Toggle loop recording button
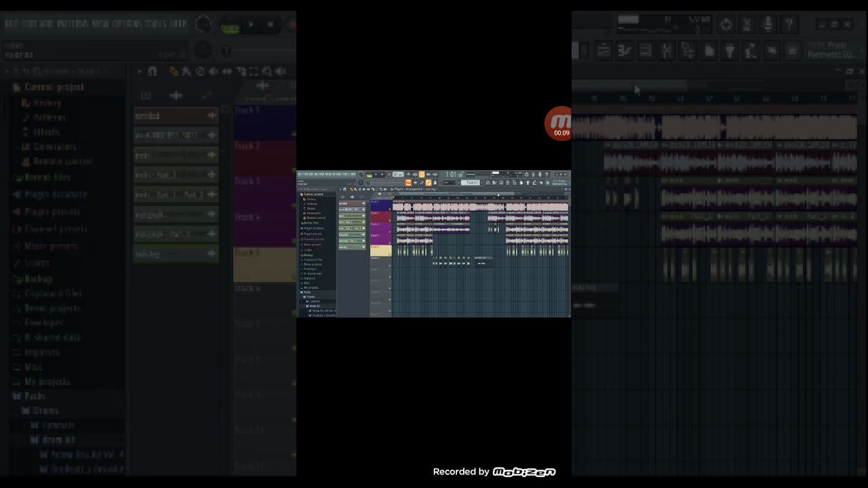The height and width of the screenshot is (488, 868). pos(435,174)
